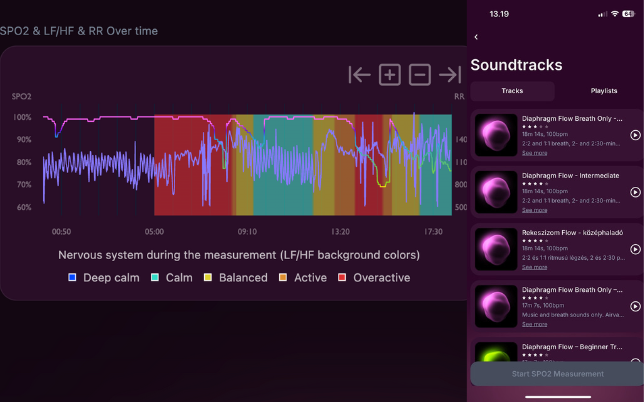Zoom in on the chart with plus

point(390,74)
